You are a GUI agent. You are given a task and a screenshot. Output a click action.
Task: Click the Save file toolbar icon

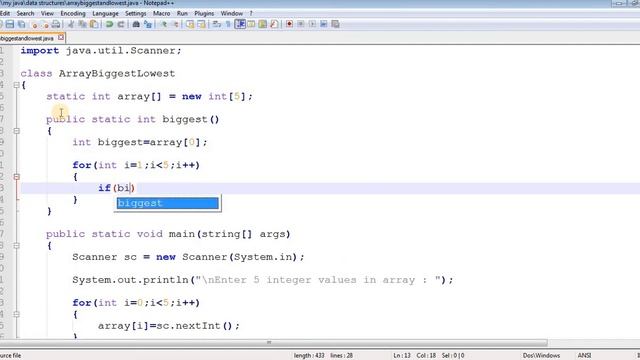tap(9, 24)
